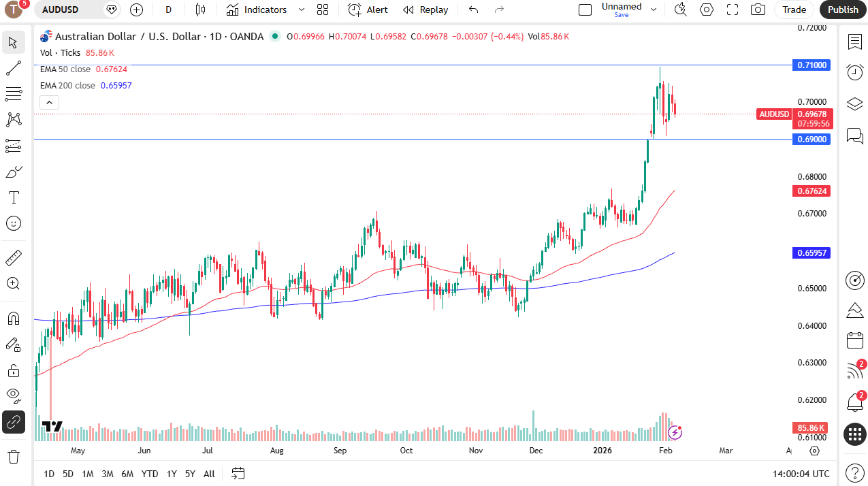Select the 0.69000 horizontal line label

(x=811, y=139)
